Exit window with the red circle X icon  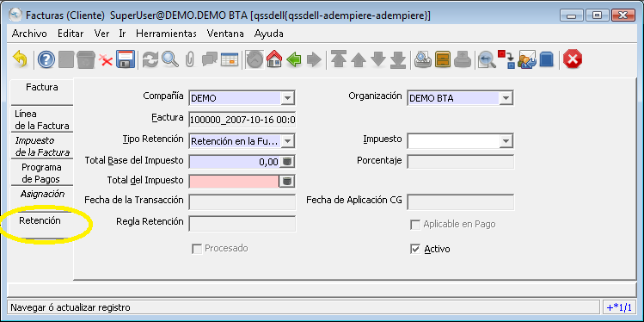[573, 60]
